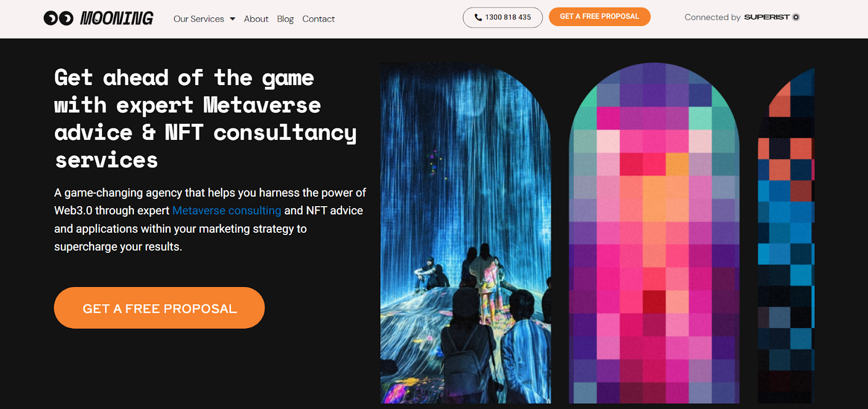Go to the About page
This screenshot has width=868, height=409.
tap(256, 19)
